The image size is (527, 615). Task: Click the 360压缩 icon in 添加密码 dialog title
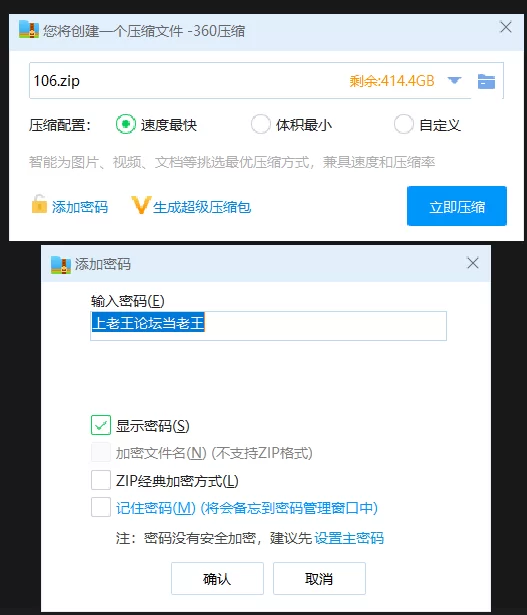[x=61, y=265]
